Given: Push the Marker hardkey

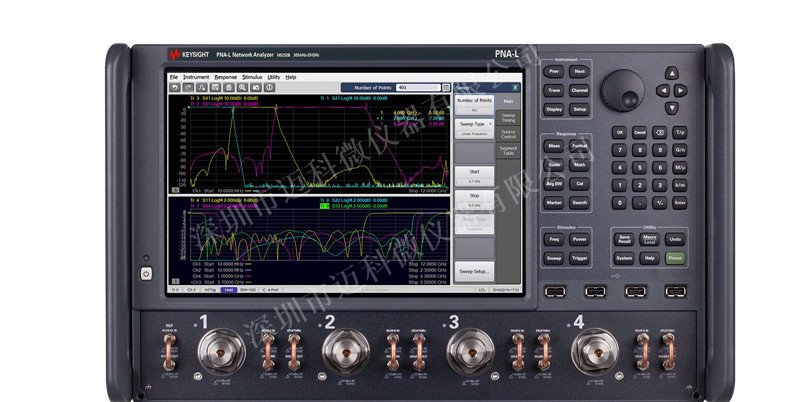Looking at the screenshot, I should click(554, 203).
